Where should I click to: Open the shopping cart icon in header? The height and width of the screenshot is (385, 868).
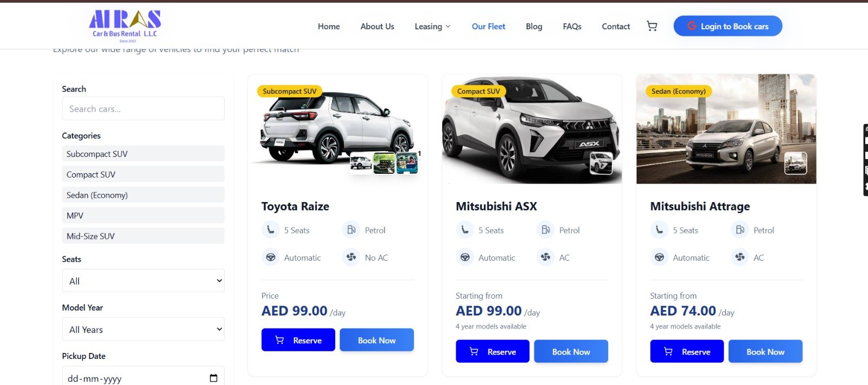point(652,26)
